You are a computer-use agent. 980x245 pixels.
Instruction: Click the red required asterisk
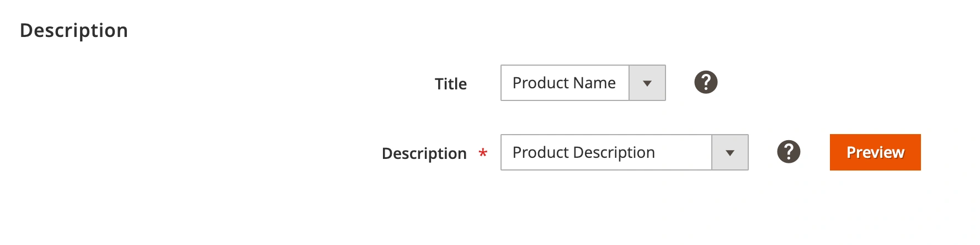(483, 153)
